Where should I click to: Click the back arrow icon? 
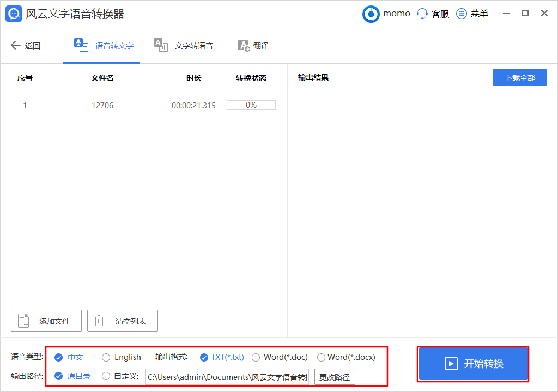tap(16, 45)
